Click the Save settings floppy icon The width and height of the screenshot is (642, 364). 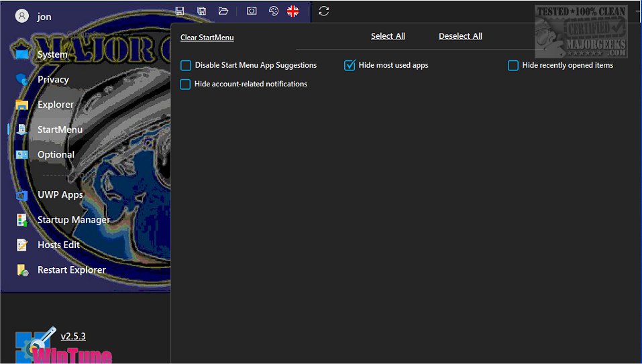(180, 11)
